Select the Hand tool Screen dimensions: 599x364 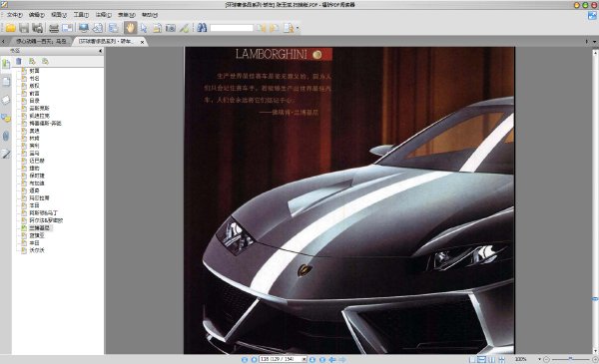130,28
